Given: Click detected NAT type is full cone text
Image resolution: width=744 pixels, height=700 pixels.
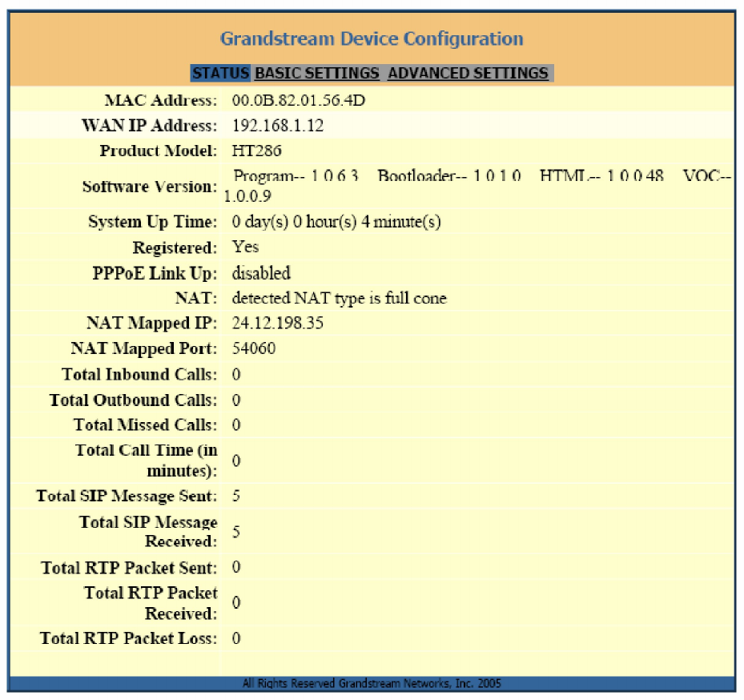Looking at the screenshot, I should tap(340, 298).
